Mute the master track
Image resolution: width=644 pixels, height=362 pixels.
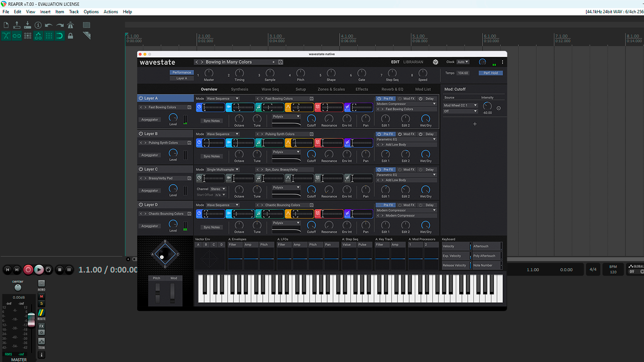pyautogui.click(x=41, y=296)
